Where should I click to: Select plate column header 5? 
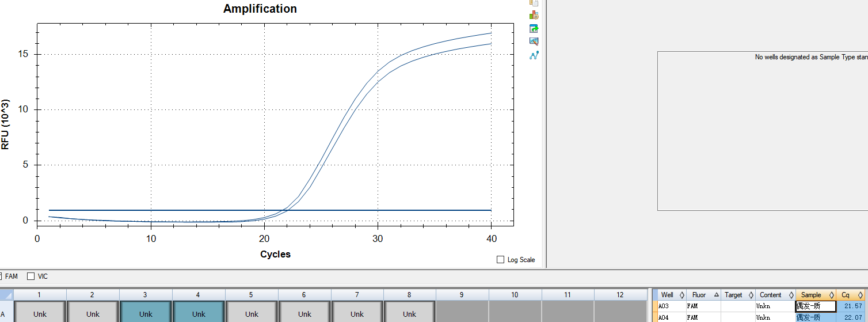coord(252,295)
